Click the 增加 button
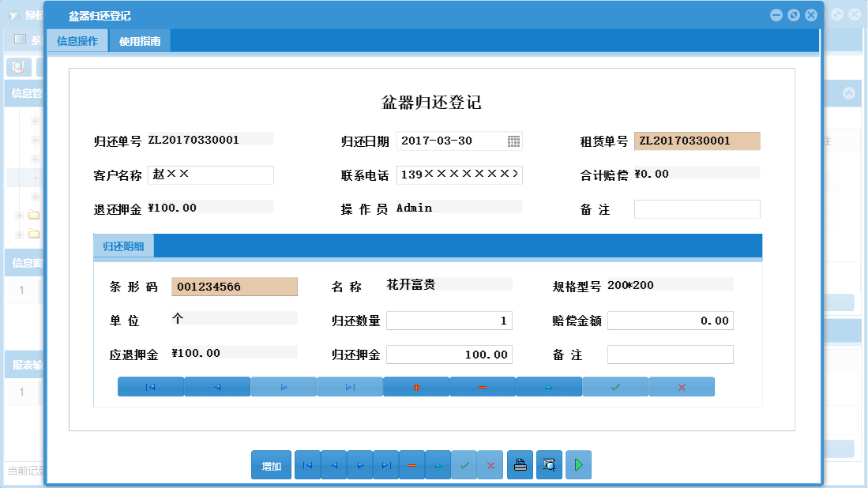The image size is (868, 488). pyautogui.click(x=271, y=464)
